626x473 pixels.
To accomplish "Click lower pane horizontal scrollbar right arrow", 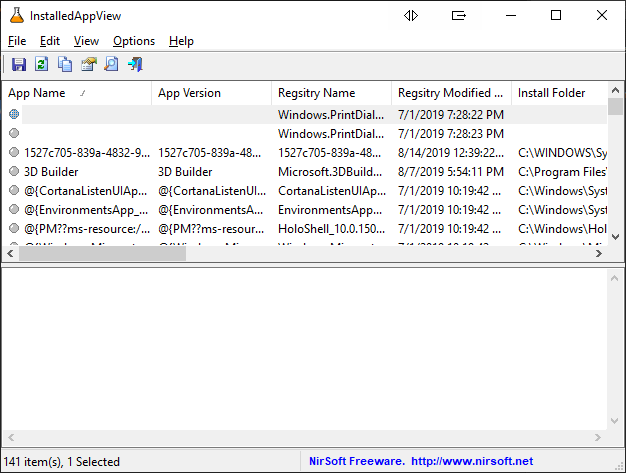I will click(x=598, y=438).
